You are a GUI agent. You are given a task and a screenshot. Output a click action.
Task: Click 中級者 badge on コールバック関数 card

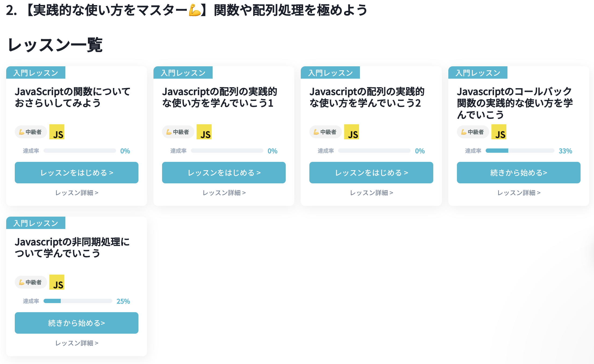tap(473, 132)
